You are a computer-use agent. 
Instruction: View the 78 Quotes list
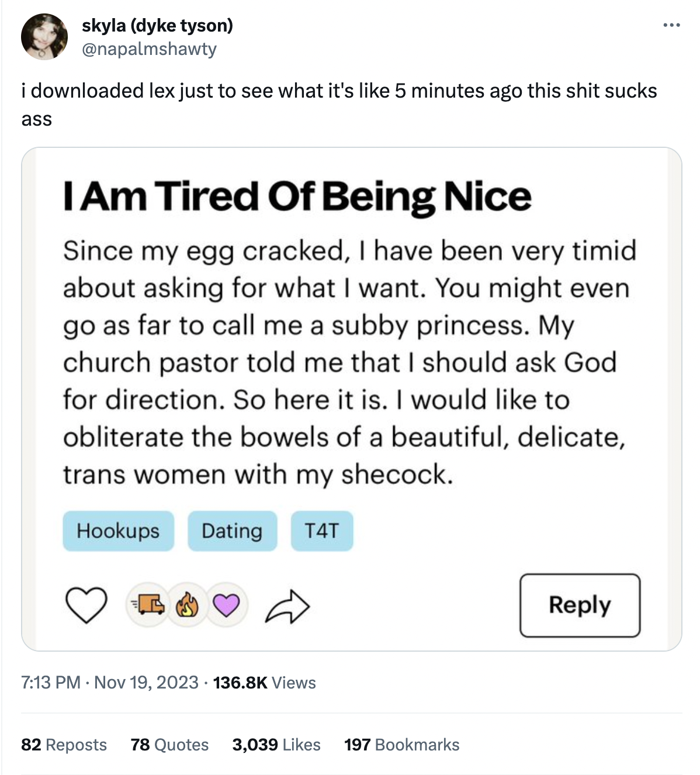[169, 745]
